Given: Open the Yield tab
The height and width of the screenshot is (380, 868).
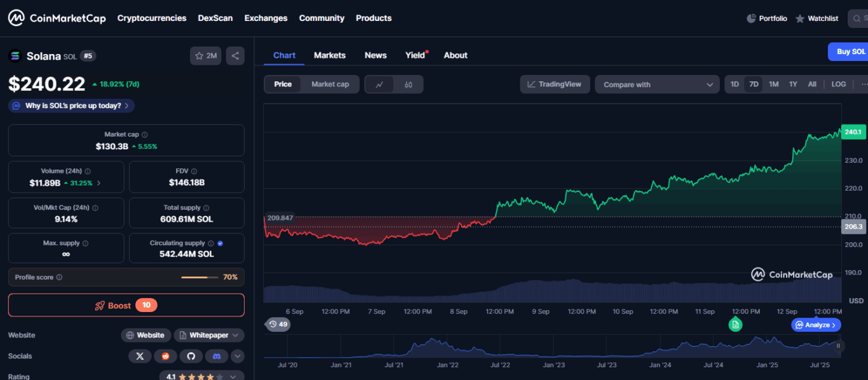Looking at the screenshot, I should click(x=416, y=55).
